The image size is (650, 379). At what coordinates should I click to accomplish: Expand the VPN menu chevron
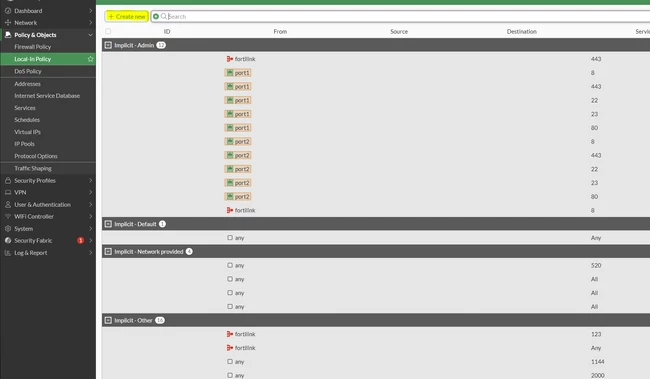click(x=90, y=192)
